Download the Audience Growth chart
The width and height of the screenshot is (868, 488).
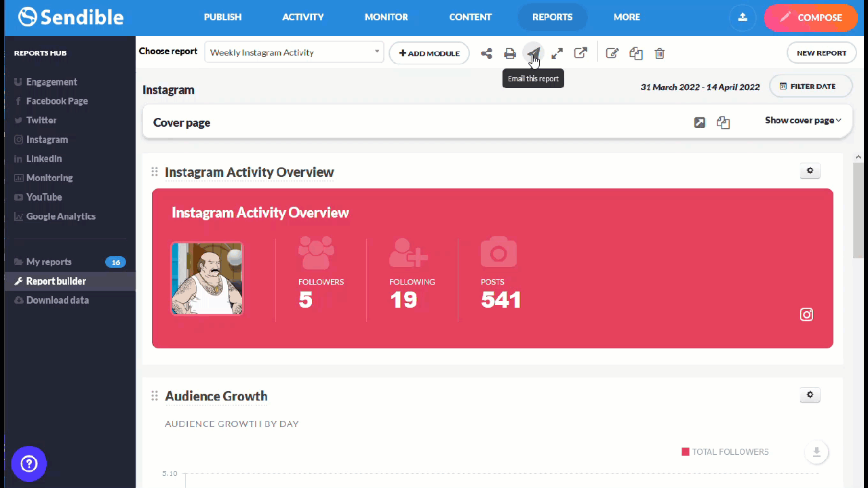[816, 452]
